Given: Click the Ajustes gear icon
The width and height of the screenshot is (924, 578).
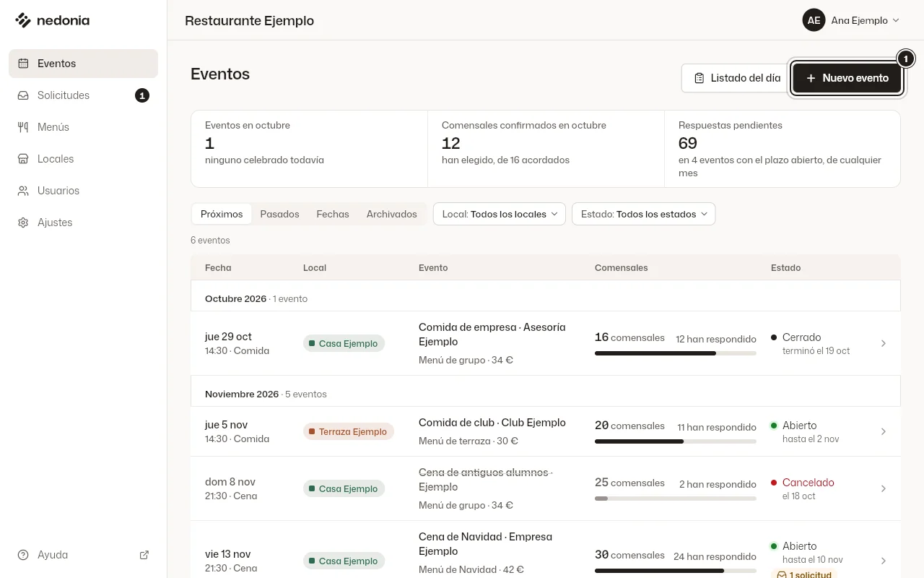Looking at the screenshot, I should tap(23, 223).
